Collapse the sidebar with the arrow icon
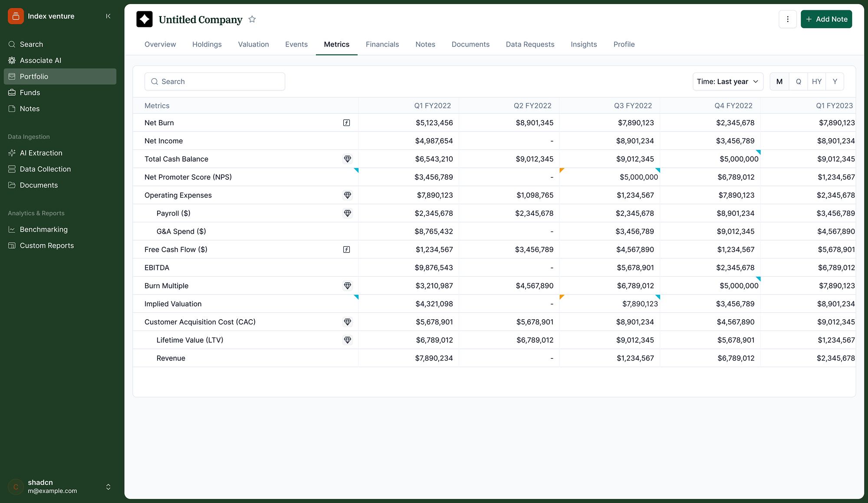868x503 pixels. (108, 16)
